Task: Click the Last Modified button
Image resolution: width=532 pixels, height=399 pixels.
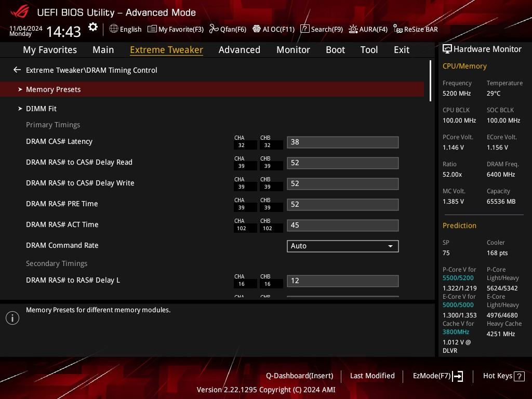Action: pyautogui.click(x=372, y=376)
